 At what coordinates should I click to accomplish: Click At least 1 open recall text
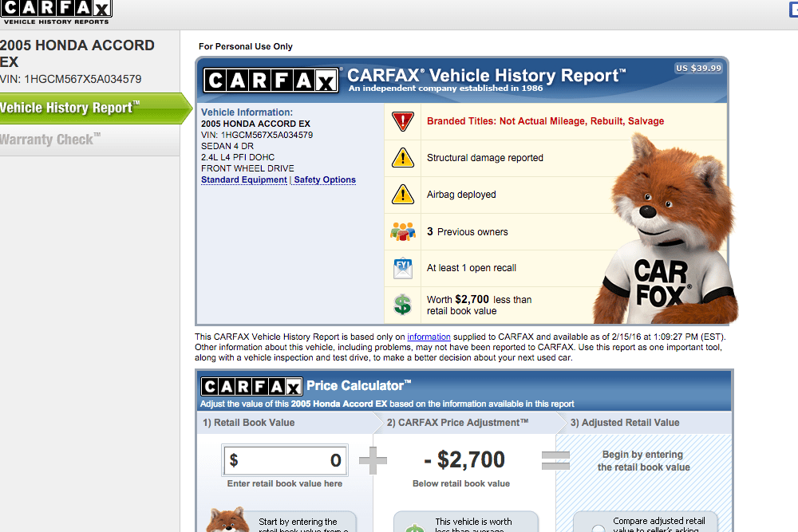pos(472,268)
